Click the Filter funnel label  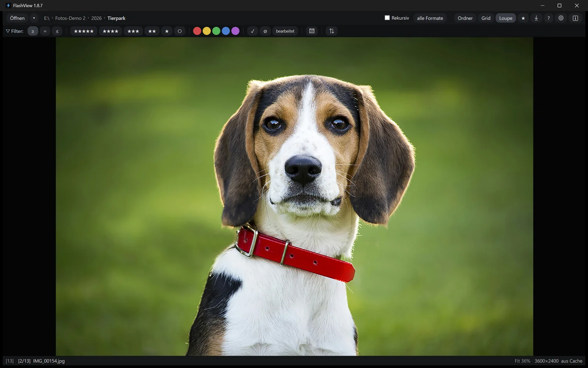pyautogui.click(x=15, y=31)
